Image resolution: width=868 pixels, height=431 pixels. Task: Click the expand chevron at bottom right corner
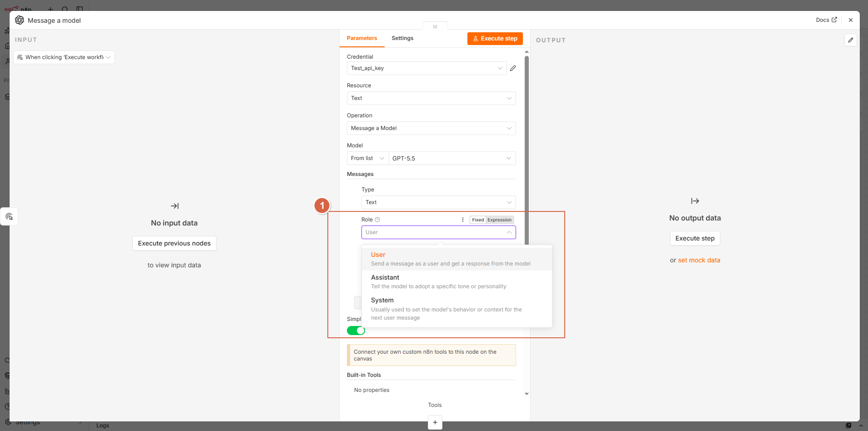[x=861, y=426]
